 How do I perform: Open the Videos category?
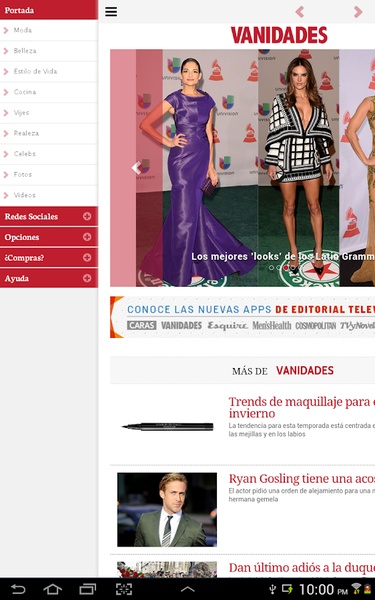point(49,195)
